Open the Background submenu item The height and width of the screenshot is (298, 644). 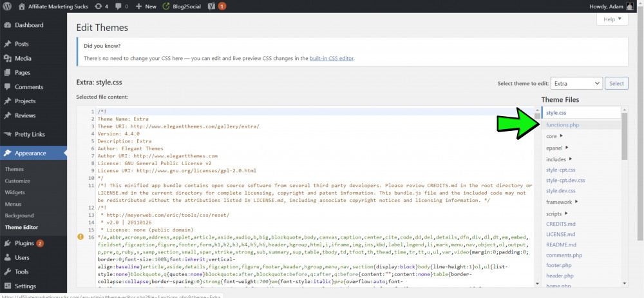(19, 215)
